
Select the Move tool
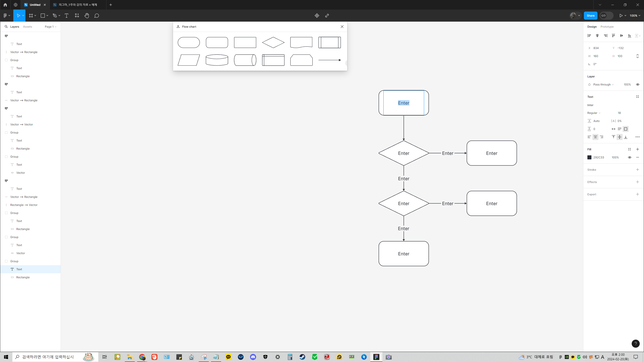tap(18, 16)
